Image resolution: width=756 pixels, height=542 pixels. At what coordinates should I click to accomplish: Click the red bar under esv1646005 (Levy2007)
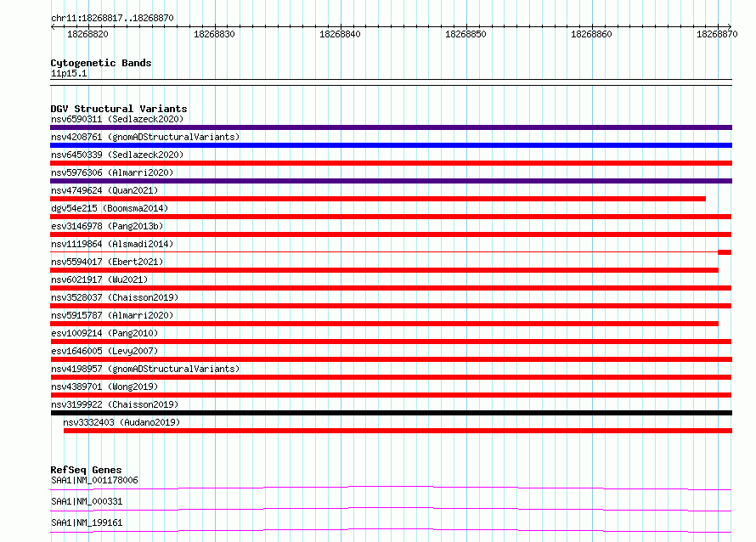pyautogui.click(x=391, y=359)
